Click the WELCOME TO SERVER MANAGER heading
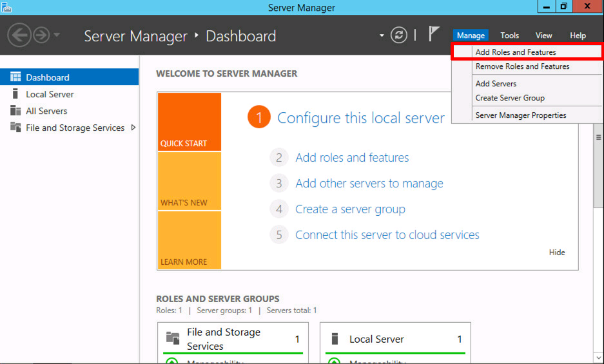 point(226,73)
